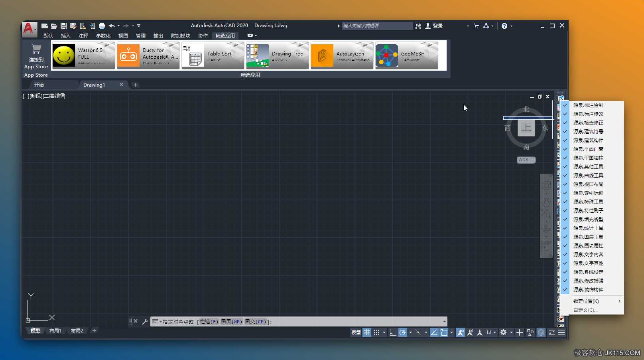Screen dimensions: 644x360
Task: Toggle snap mode dots icon in status bar
Action: [x=376, y=332]
